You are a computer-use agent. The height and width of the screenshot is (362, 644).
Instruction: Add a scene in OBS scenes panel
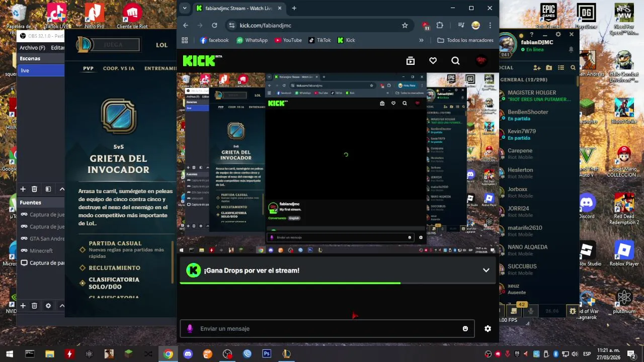click(23, 189)
